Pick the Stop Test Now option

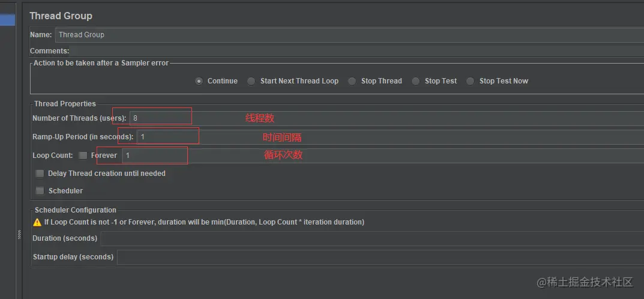(471, 81)
